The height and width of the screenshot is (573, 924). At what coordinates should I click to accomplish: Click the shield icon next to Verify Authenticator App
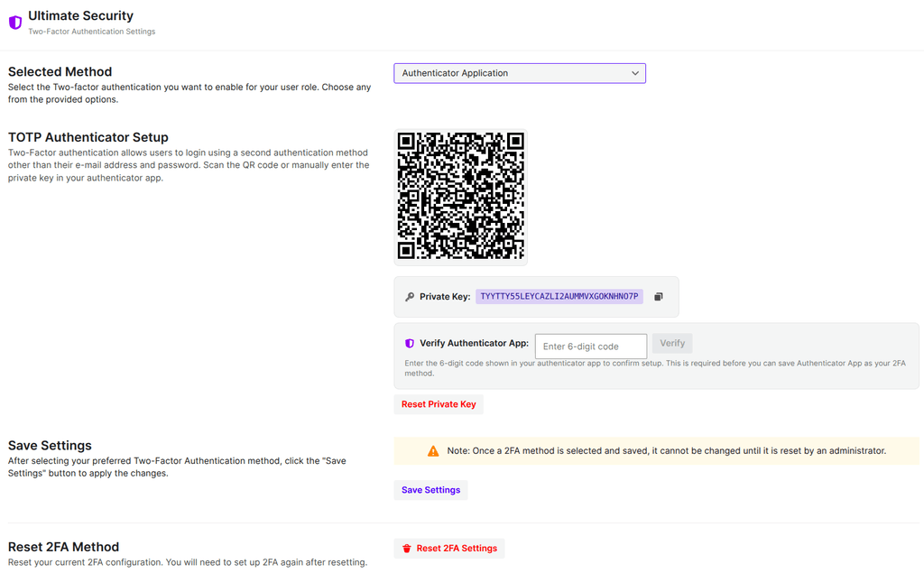pos(410,343)
